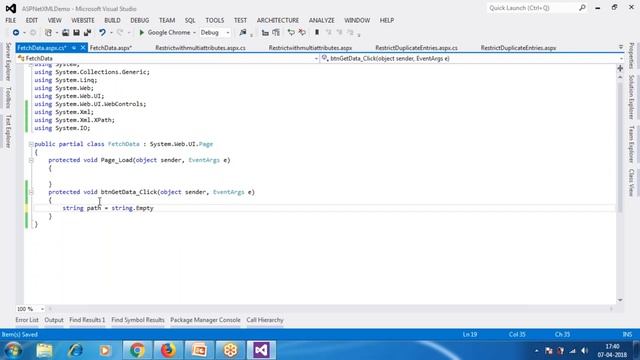Open the btnGetData_Click member navigation dropdown
The width and height of the screenshot is (640, 360).
coord(621,59)
